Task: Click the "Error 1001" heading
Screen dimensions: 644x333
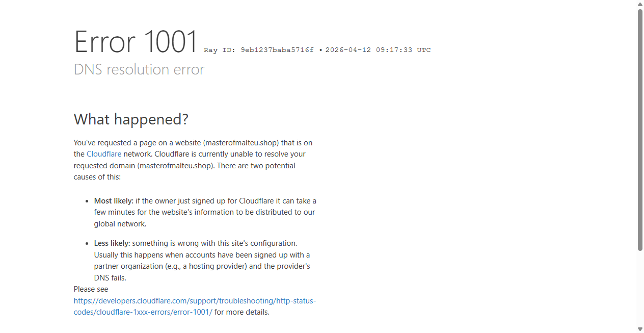Action: tap(136, 41)
